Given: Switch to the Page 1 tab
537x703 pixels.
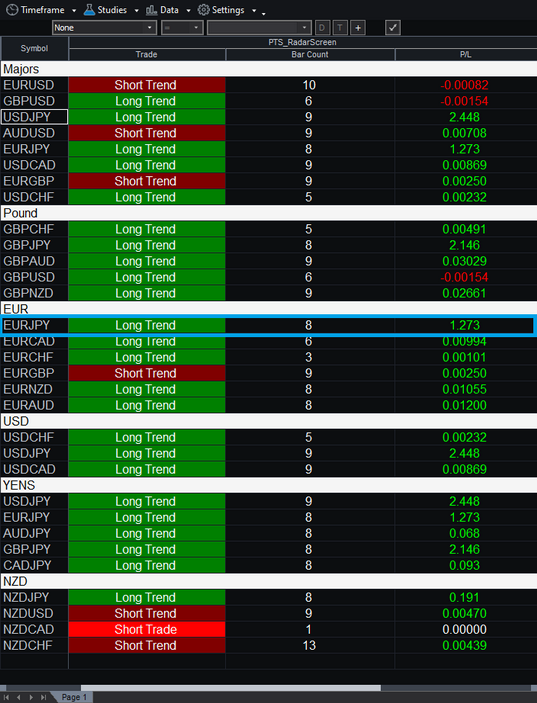Looking at the screenshot, I should tap(74, 697).
